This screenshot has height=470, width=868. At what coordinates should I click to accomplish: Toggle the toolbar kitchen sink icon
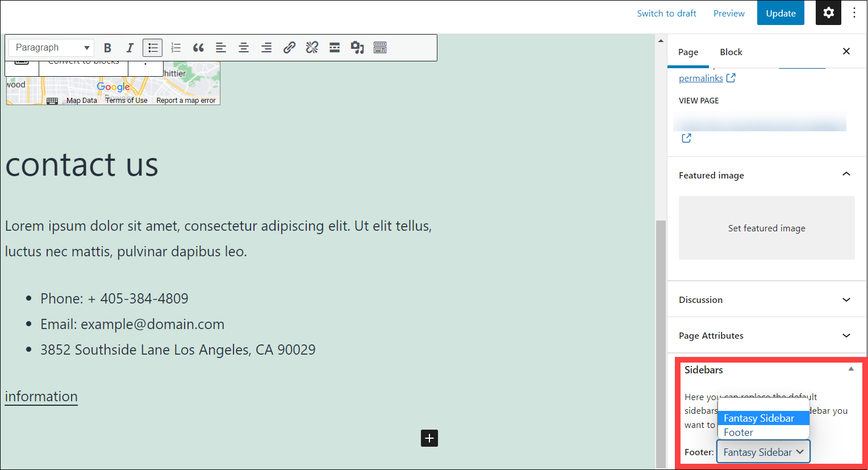pos(380,48)
